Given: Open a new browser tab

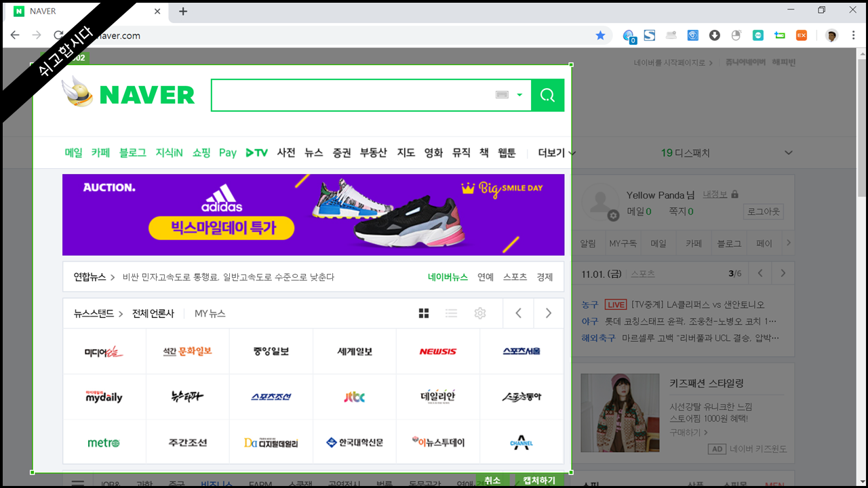Looking at the screenshot, I should pyautogui.click(x=183, y=12).
